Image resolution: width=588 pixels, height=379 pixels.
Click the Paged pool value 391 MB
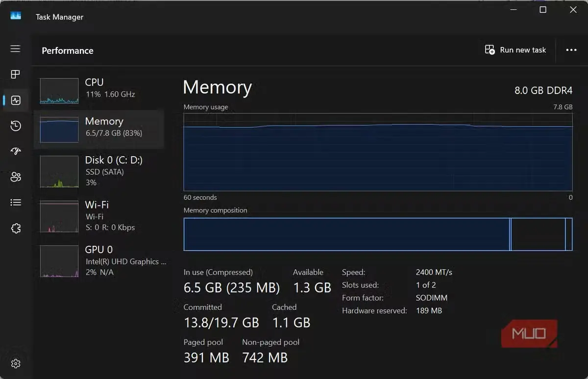[x=206, y=357]
